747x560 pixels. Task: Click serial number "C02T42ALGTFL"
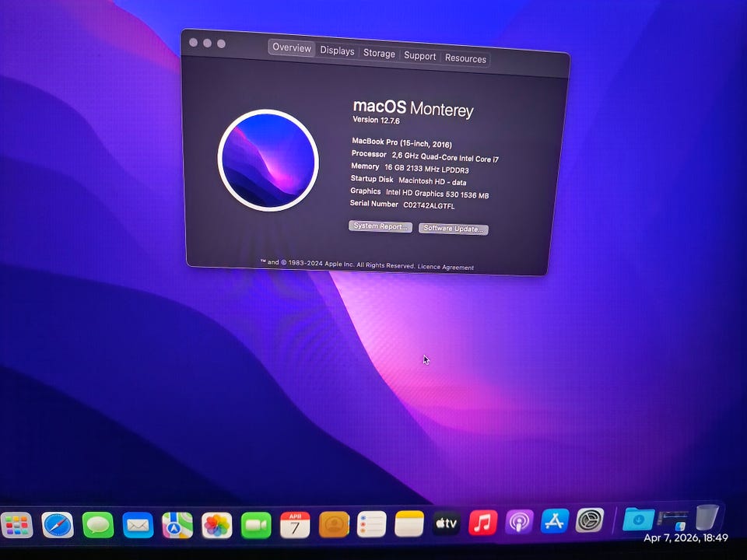[x=429, y=205]
